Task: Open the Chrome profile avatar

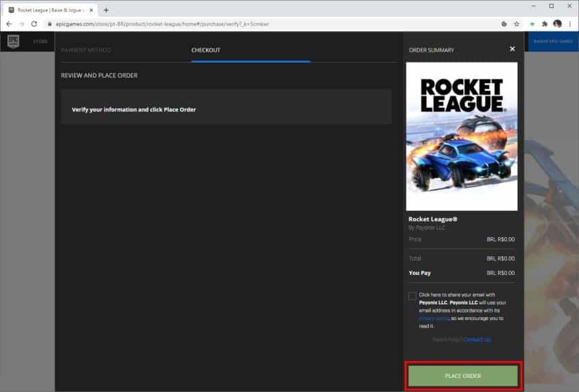Action: click(557, 24)
